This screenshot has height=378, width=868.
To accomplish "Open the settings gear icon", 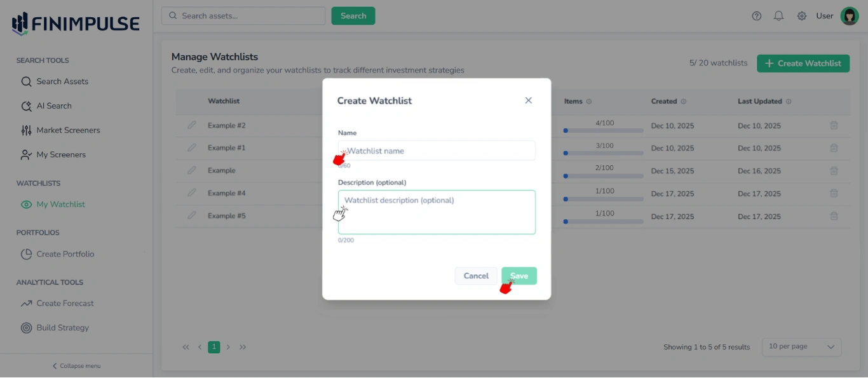I will pyautogui.click(x=801, y=16).
